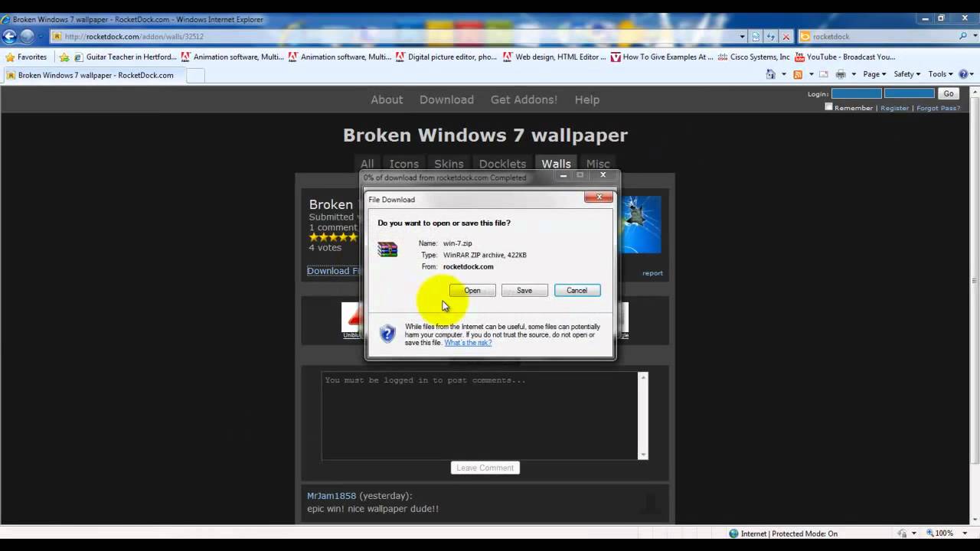The image size is (980, 551).
Task: Open the Tools dropdown menu
Action: [940, 74]
